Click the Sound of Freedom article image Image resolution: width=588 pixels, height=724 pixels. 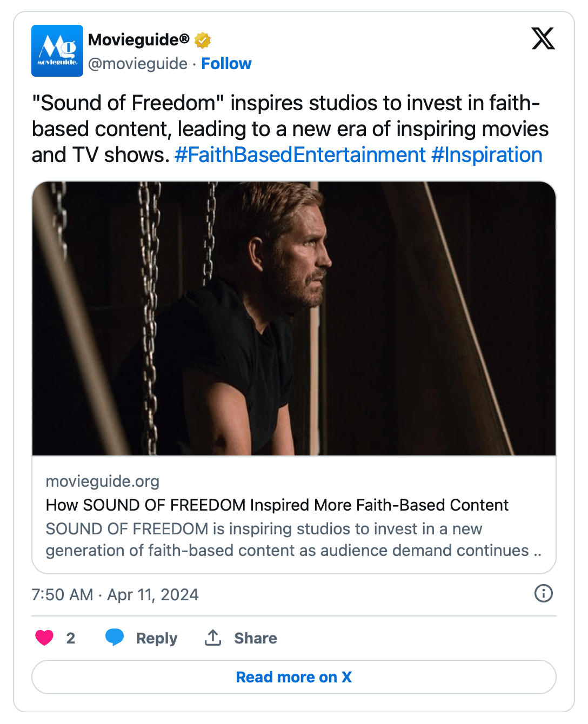pos(294,318)
